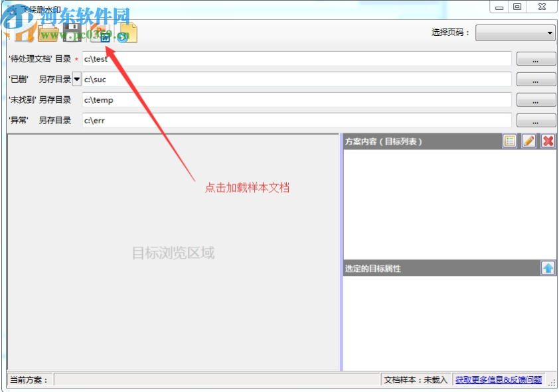The height and width of the screenshot is (392, 559).
Task: Save the scheme with the floppy disk icon
Action: point(72,33)
